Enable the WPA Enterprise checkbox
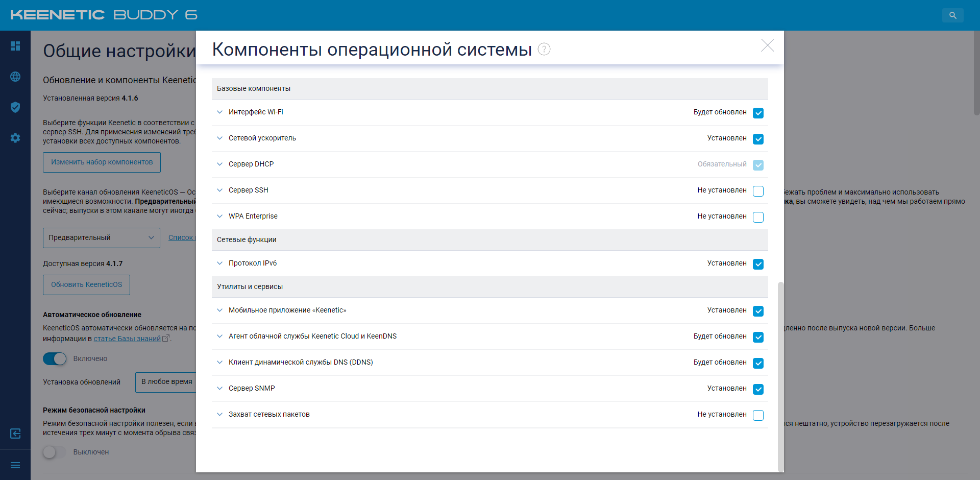 pyautogui.click(x=758, y=217)
